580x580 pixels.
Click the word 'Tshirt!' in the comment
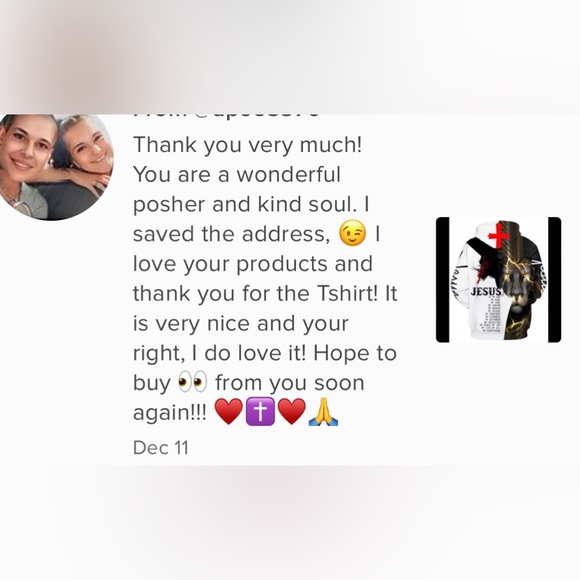(x=348, y=293)
